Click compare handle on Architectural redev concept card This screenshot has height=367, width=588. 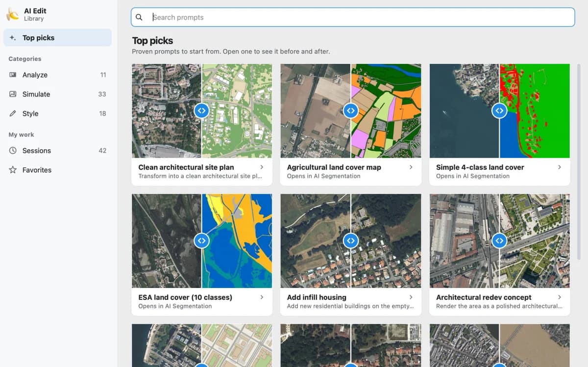point(499,240)
